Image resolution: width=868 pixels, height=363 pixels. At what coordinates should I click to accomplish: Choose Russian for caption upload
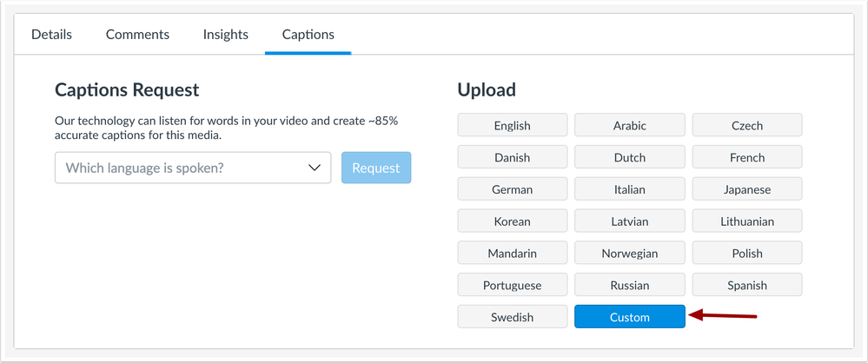click(x=629, y=286)
